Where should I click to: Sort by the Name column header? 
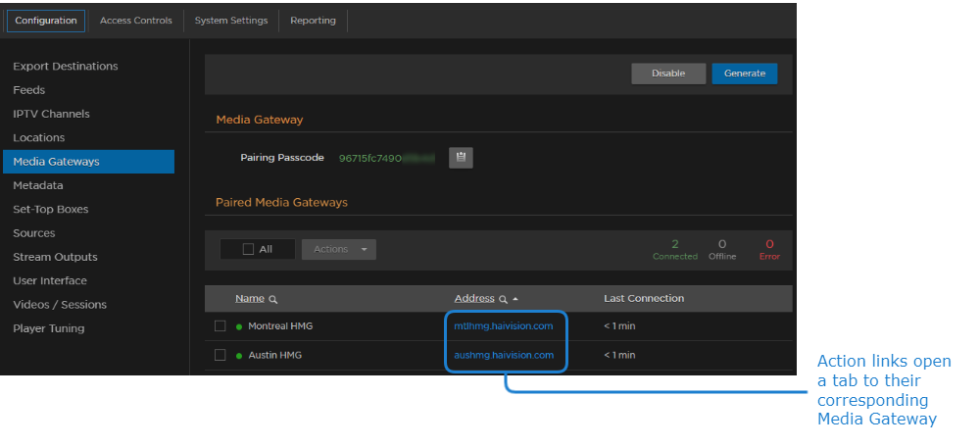pos(250,299)
